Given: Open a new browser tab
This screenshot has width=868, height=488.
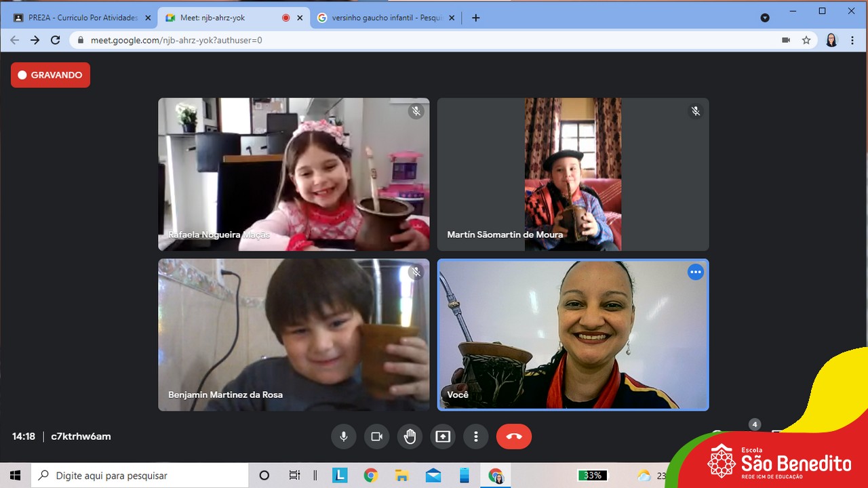Looking at the screenshot, I should [x=475, y=18].
